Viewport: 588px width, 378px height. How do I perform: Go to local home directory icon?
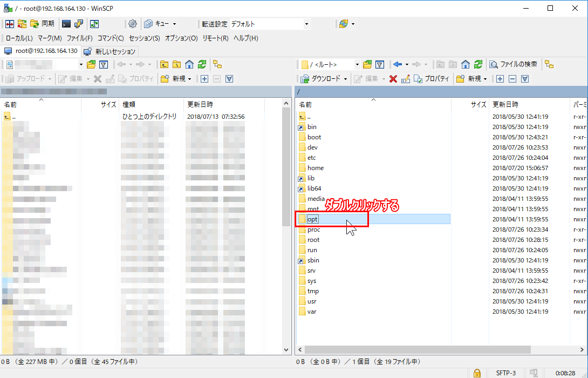189,65
